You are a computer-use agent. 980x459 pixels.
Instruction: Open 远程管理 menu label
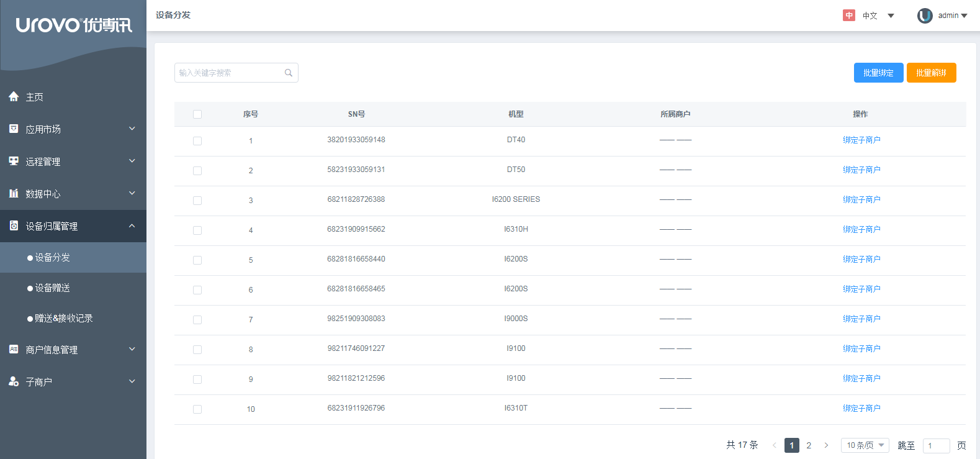[x=43, y=161]
